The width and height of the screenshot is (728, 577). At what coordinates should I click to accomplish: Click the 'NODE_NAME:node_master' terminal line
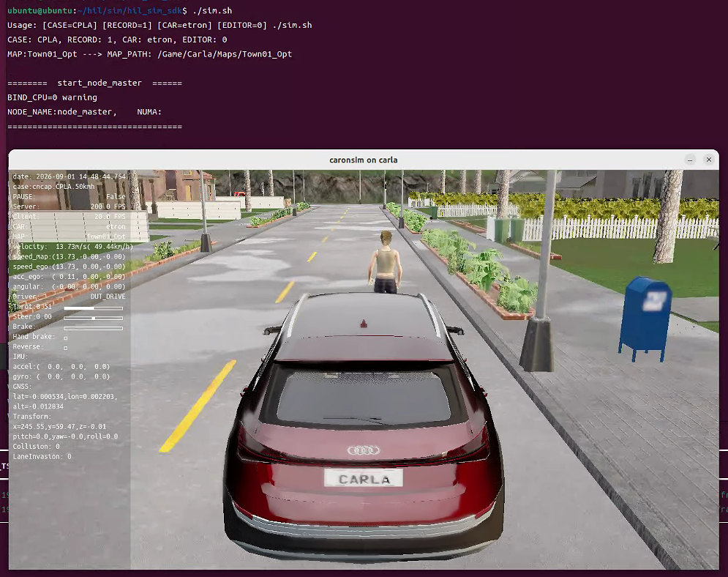[x=84, y=112]
